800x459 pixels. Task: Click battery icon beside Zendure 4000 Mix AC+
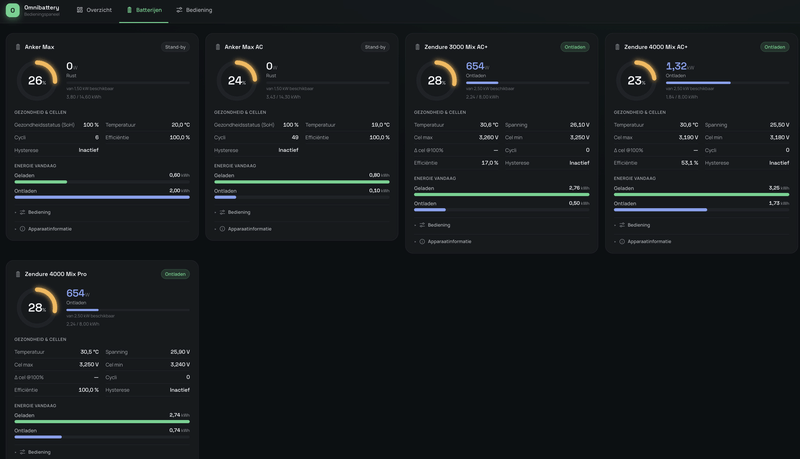(x=617, y=47)
